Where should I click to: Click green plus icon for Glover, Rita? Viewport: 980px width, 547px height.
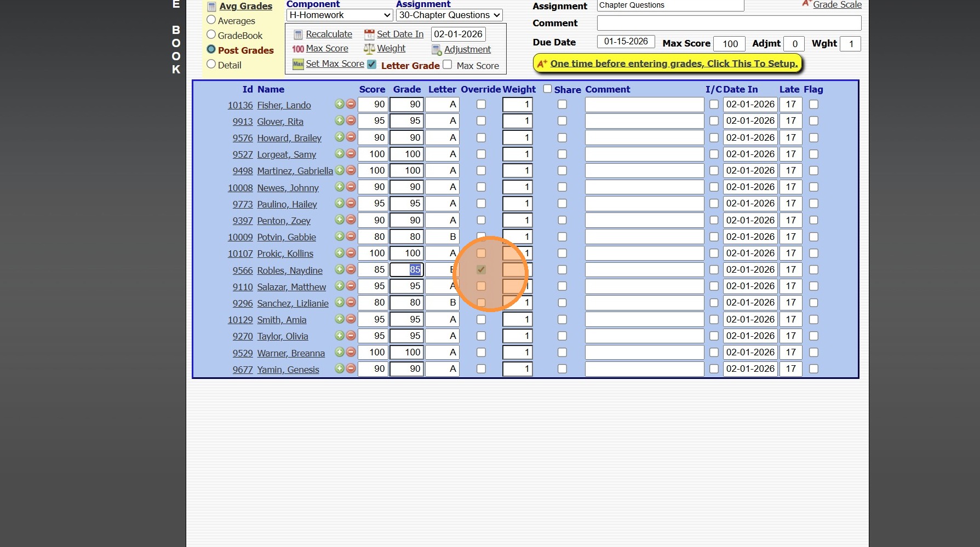[340, 120]
